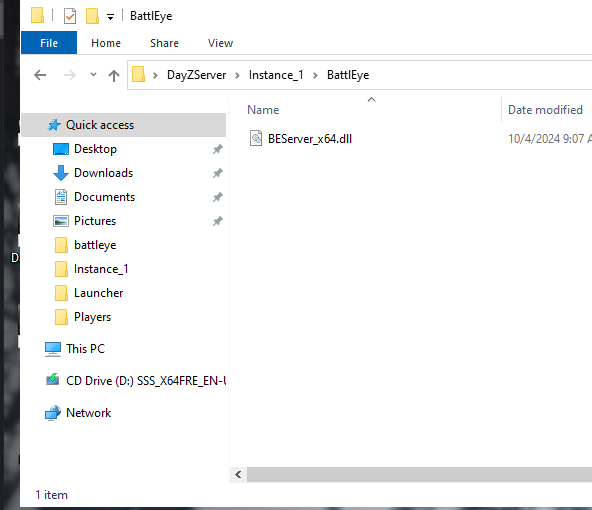Click the folder icon in the address bar
The height and width of the screenshot is (510, 592).
tap(139, 74)
